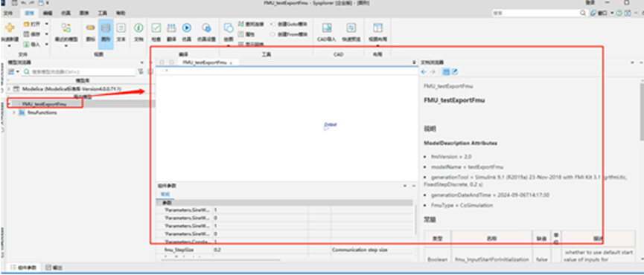Image resolution: width=644 pixels, height=275 pixels.
Task: Open the Tools ribbon tab
Action: 103,13
